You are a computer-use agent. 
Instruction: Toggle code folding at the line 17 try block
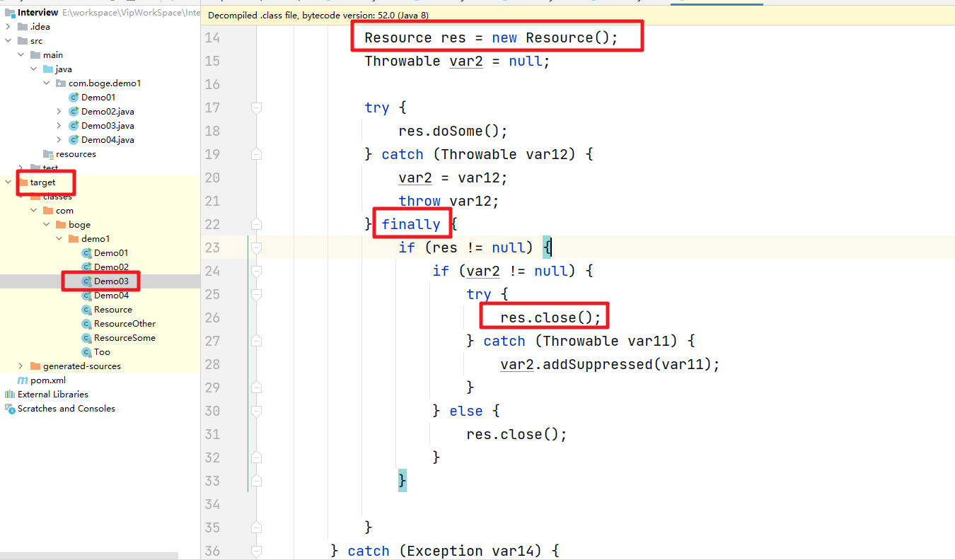(x=256, y=107)
